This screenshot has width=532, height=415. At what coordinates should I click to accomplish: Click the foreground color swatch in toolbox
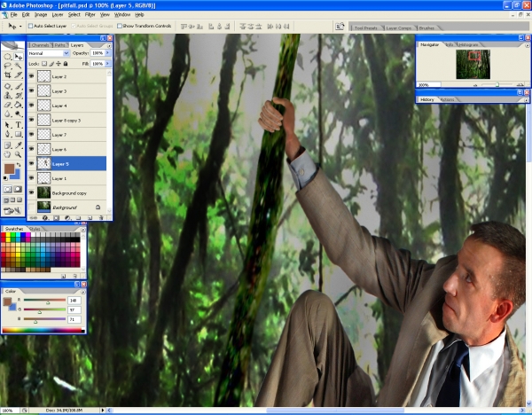pyautogui.click(x=9, y=168)
